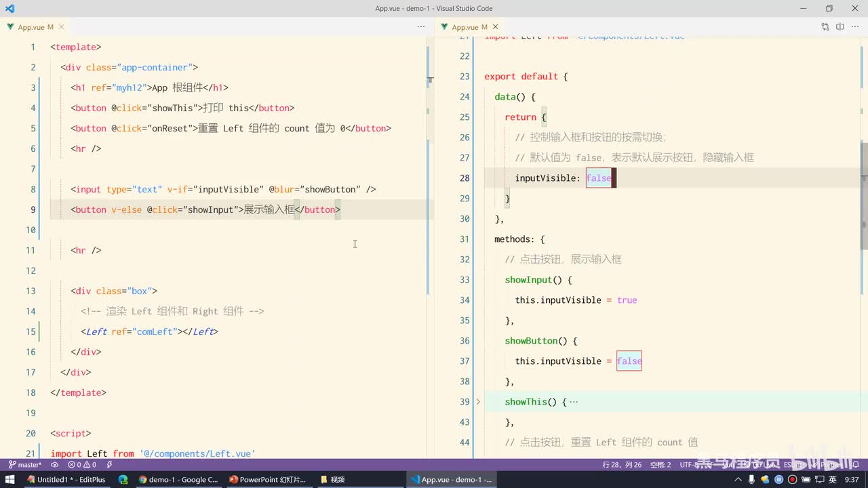Click line number 28 in right editor

[x=465, y=178]
